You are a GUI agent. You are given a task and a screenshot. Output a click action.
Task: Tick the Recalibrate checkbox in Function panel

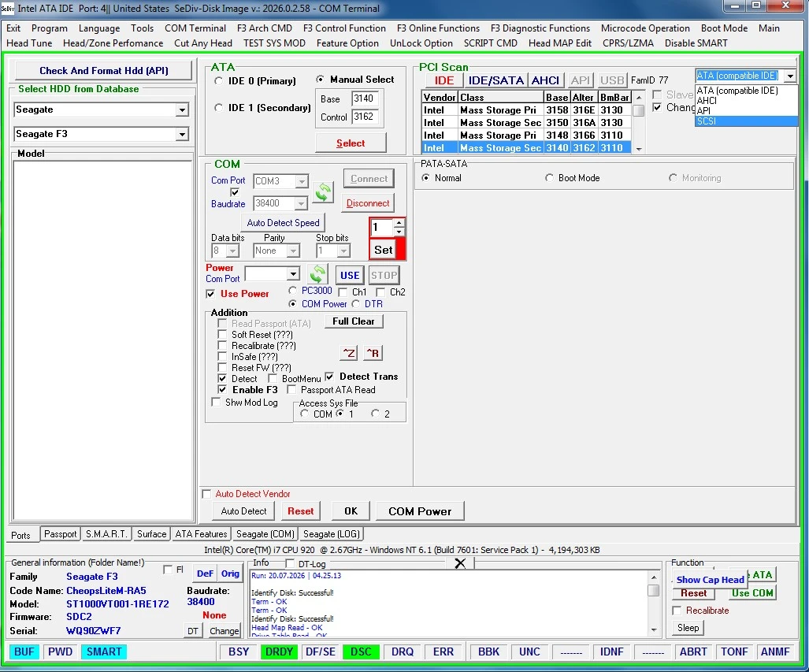(x=677, y=611)
